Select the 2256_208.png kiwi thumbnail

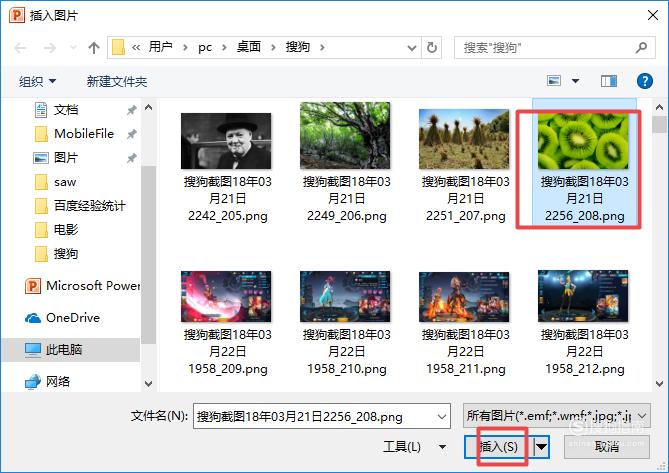[x=583, y=141]
